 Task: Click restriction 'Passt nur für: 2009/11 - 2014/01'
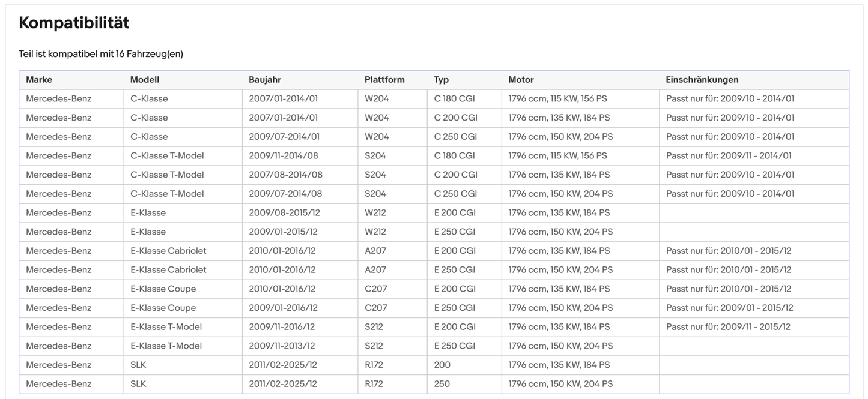pos(729,156)
